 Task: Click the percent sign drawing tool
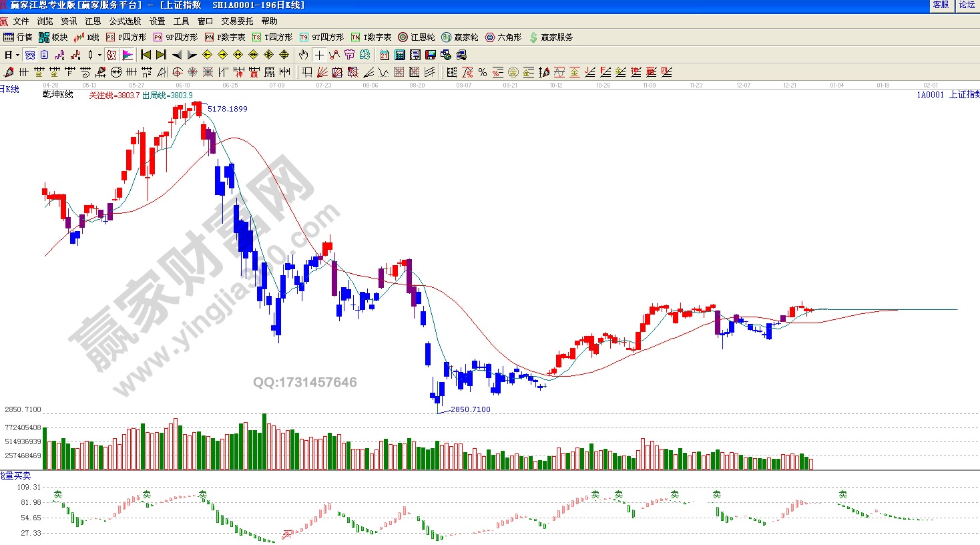click(482, 72)
